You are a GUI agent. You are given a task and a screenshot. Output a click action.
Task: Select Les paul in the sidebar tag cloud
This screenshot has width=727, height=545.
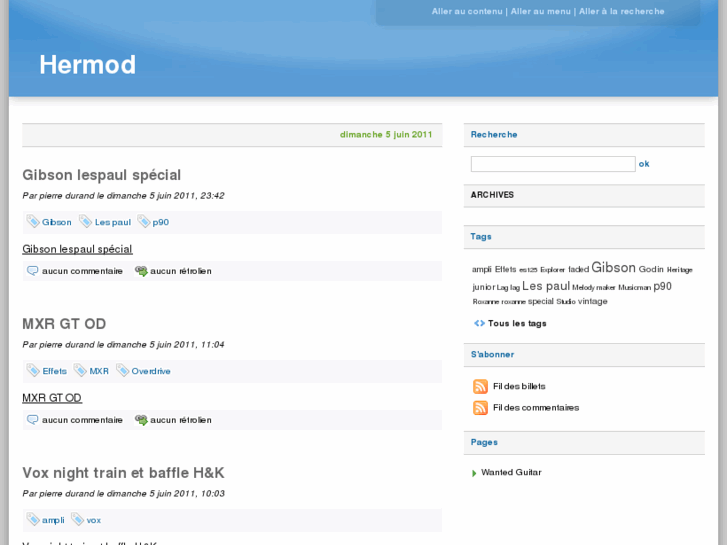[x=546, y=286]
